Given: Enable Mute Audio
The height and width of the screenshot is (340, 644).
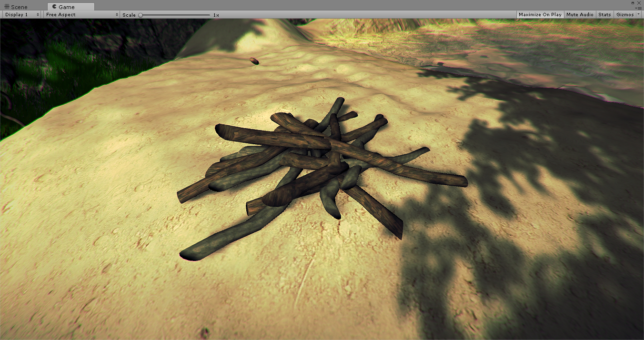Looking at the screenshot, I should pos(580,14).
